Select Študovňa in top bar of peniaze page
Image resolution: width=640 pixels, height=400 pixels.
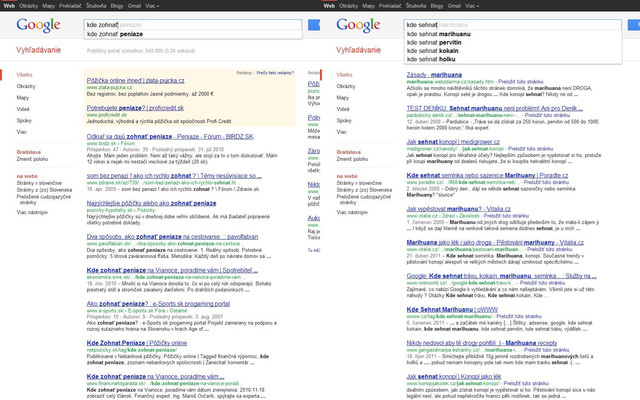[x=96, y=6]
